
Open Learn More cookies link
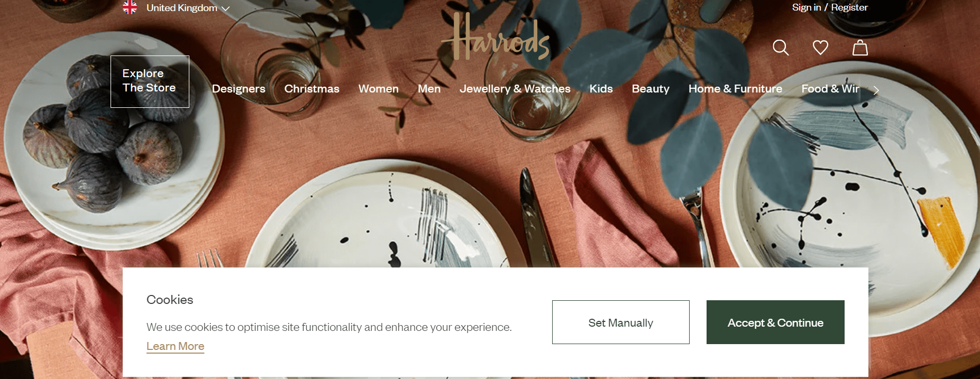click(175, 346)
